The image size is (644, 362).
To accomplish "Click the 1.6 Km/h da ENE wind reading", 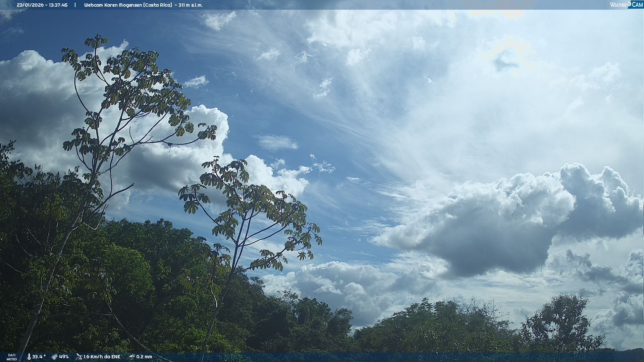I will [102, 357].
